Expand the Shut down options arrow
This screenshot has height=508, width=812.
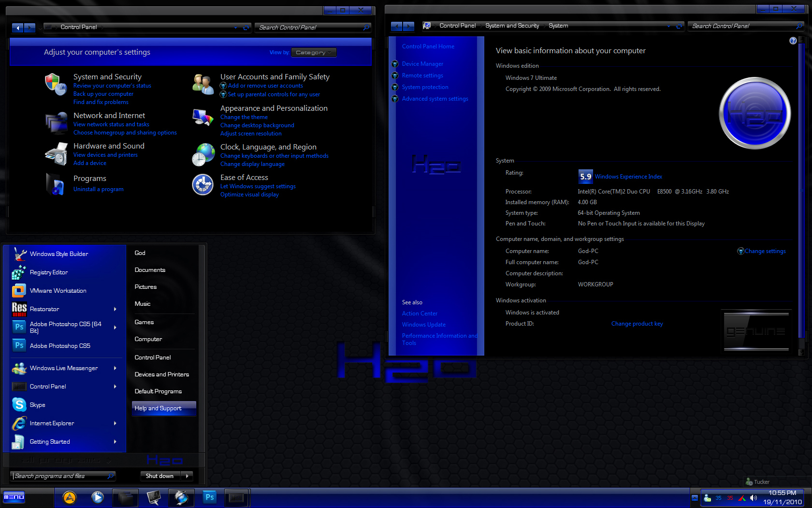tap(187, 476)
